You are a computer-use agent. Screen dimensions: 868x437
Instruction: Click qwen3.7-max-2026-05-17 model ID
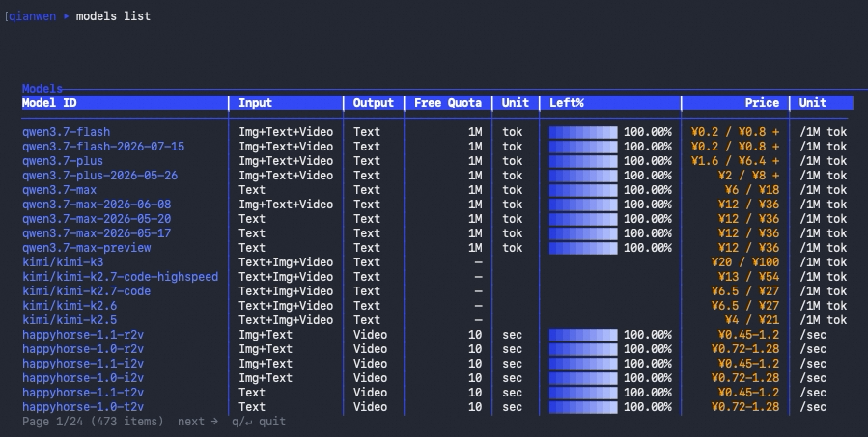(x=97, y=232)
